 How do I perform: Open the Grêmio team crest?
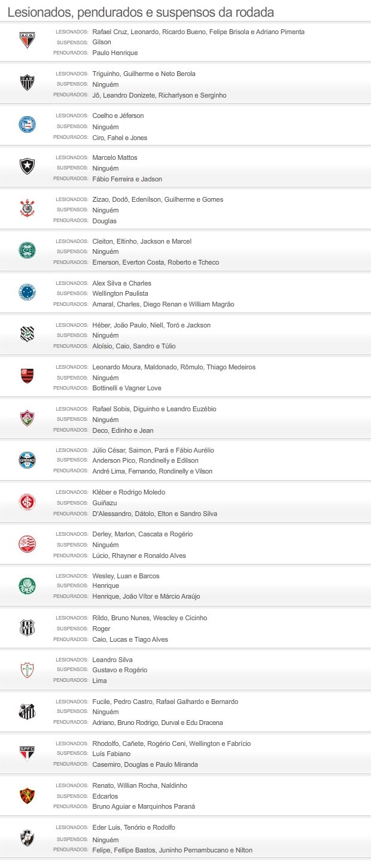(x=27, y=460)
